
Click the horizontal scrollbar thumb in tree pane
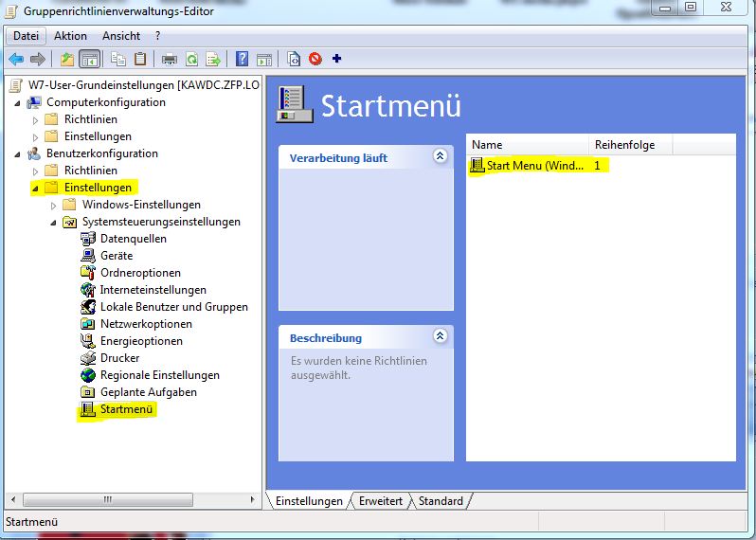pos(108,499)
